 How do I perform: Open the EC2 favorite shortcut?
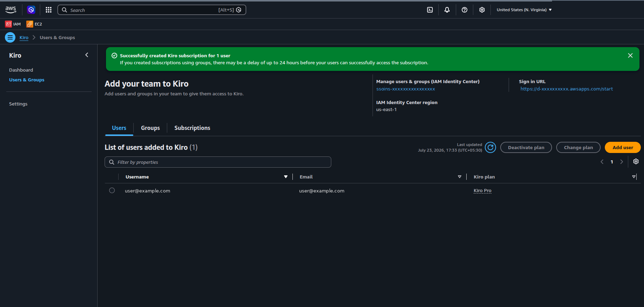tap(34, 24)
